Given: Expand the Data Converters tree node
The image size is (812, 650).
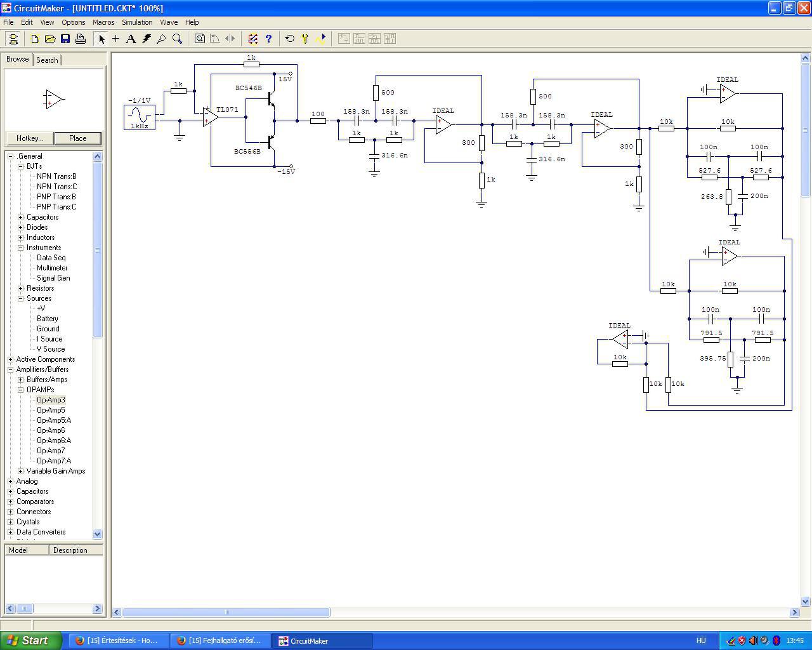Looking at the screenshot, I should (11, 532).
